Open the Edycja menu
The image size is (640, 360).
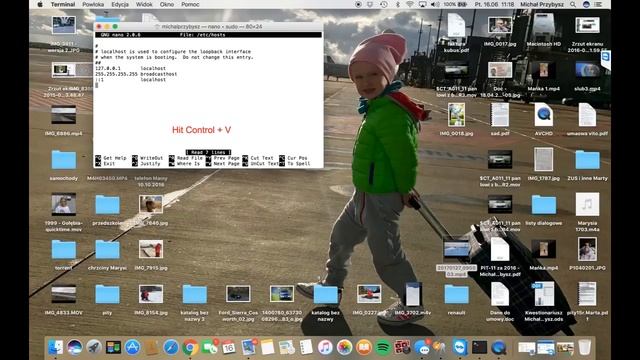click(120, 4)
